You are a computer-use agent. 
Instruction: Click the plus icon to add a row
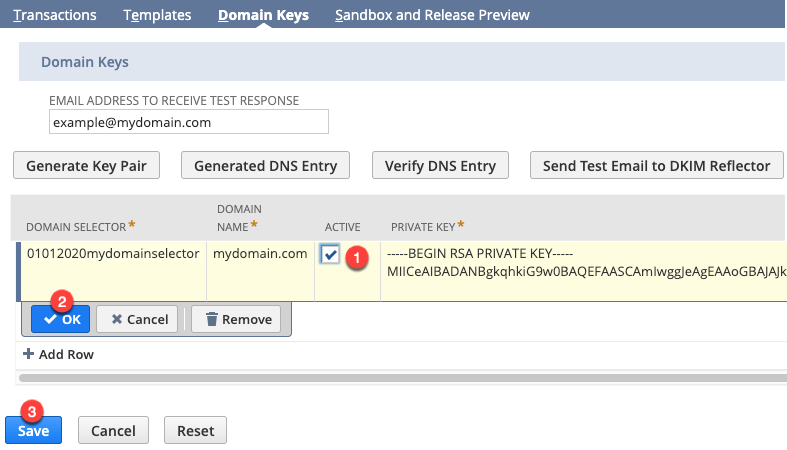tap(28, 354)
